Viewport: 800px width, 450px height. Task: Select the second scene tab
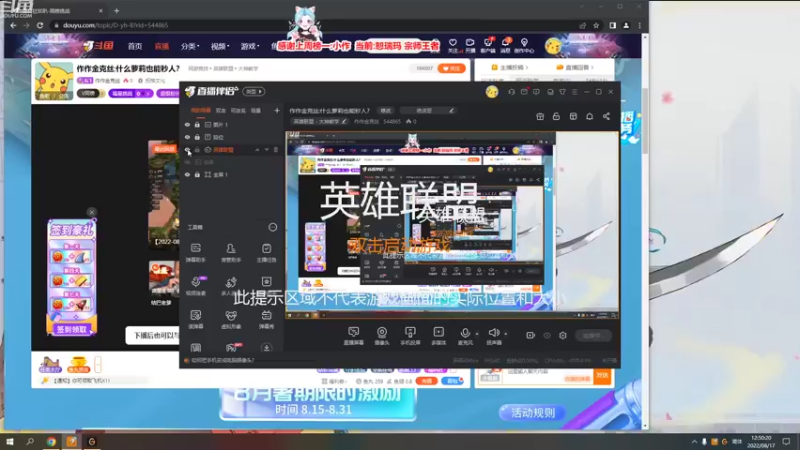tap(221, 110)
